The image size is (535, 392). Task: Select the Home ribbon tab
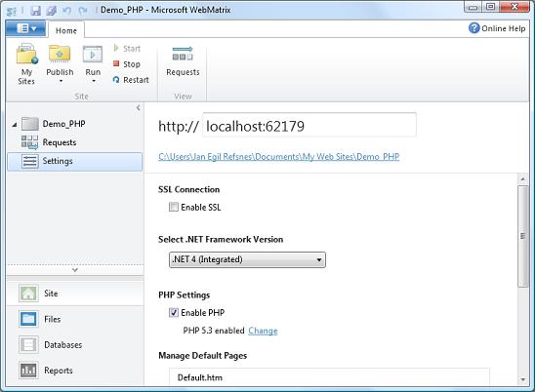pyautogui.click(x=66, y=30)
